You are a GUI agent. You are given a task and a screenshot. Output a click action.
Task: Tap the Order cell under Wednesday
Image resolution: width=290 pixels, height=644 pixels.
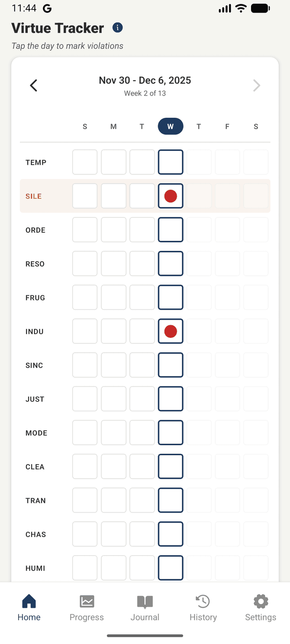click(170, 230)
